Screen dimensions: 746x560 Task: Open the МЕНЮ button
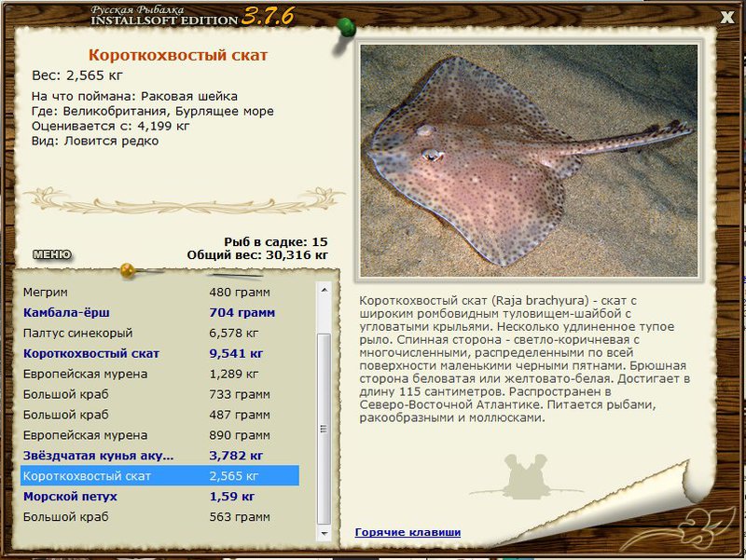52,254
